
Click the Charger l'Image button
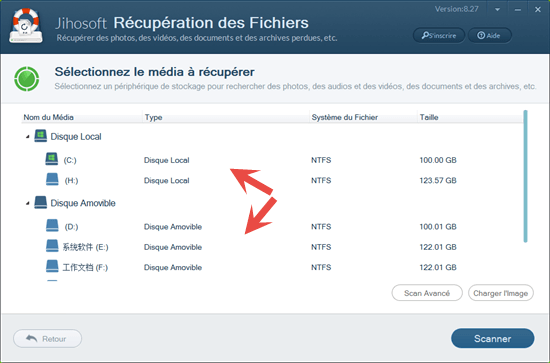501,293
